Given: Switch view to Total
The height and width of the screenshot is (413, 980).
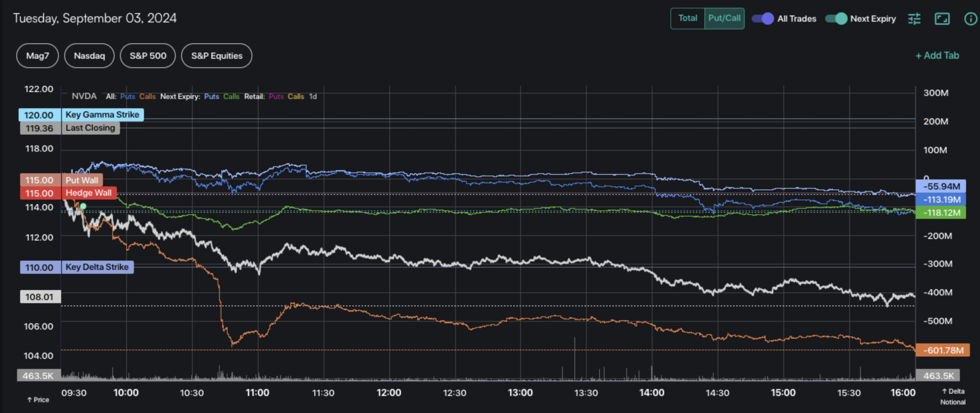Looking at the screenshot, I should [687, 18].
